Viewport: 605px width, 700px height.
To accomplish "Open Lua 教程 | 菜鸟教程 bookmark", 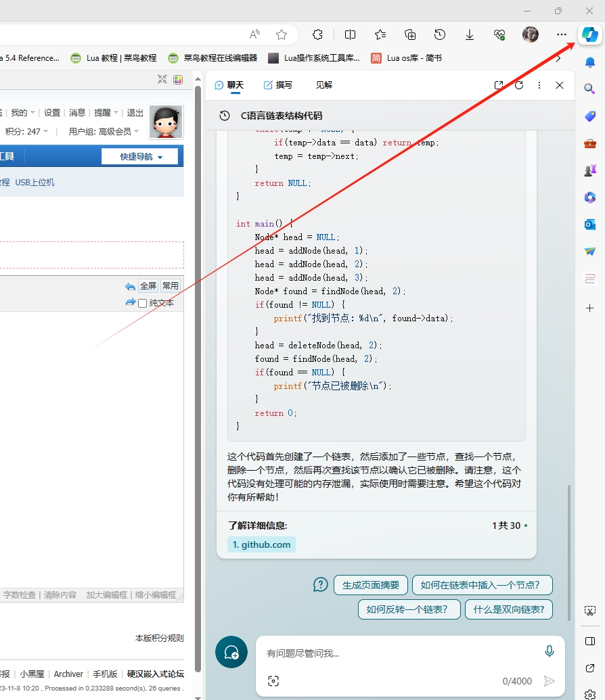I will coord(114,58).
